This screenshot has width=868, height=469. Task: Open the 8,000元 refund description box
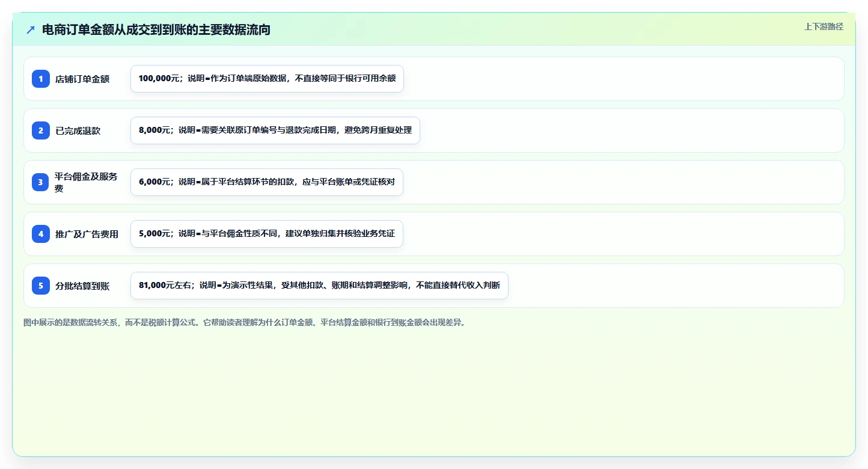click(275, 130)
